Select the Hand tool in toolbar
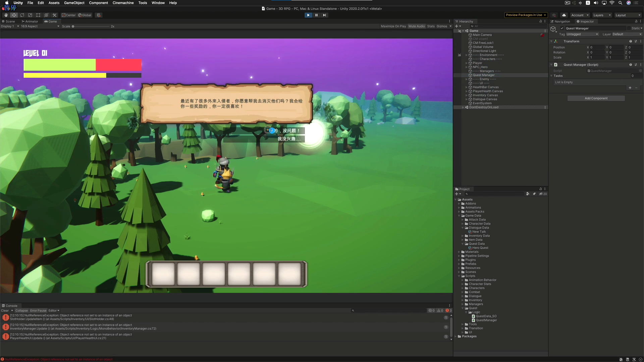The width and height of the screenshot is (644, 362). [6, 15]
